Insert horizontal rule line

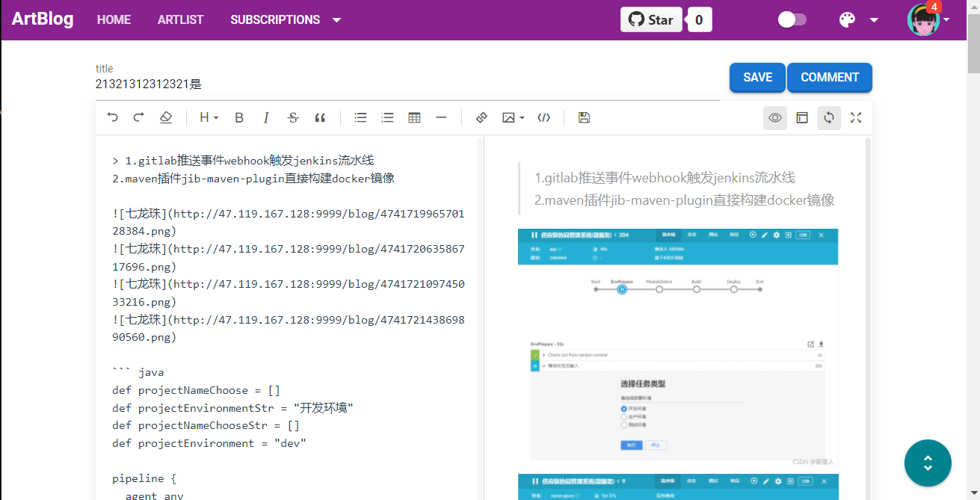[x=441, y=117]
